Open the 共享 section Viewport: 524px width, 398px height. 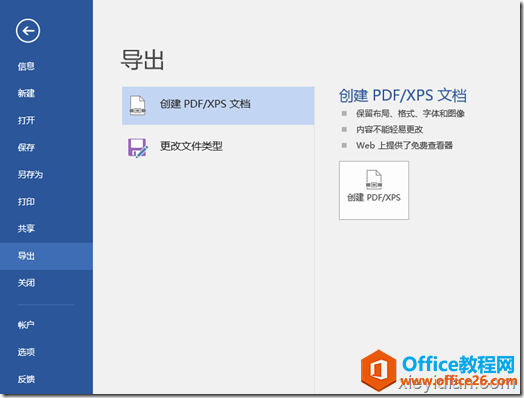click(x=46, y=229)
